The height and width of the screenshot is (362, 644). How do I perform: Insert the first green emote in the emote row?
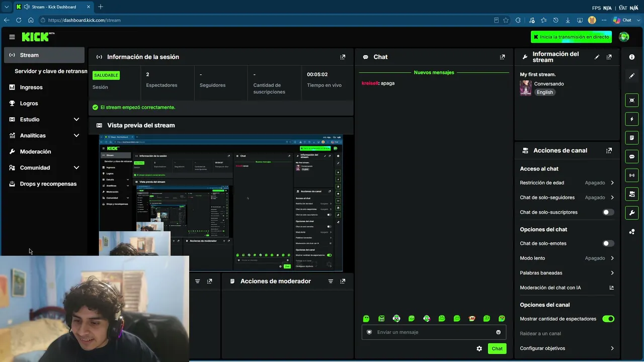366,318
